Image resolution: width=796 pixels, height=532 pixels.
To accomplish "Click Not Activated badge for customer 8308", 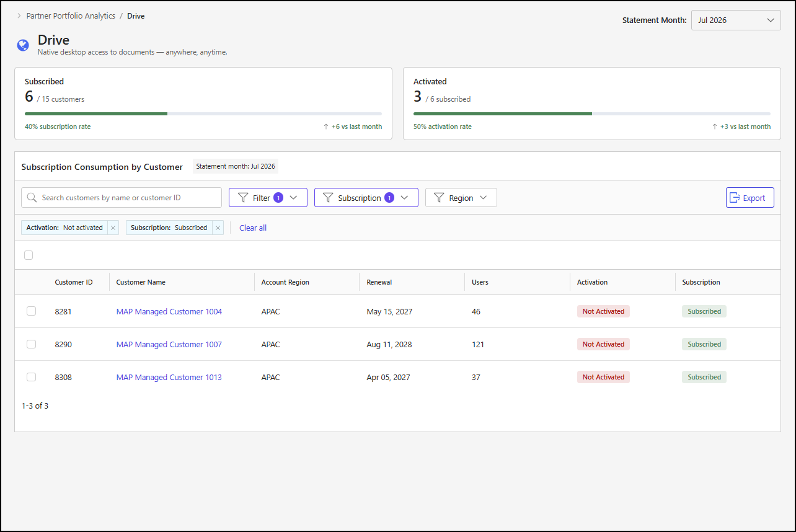I will [x=603, y=377].
